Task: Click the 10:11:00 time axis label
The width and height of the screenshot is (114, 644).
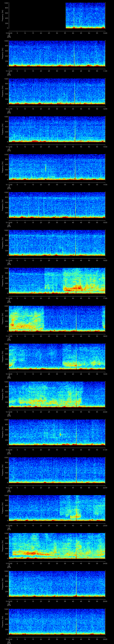Action: (9, 109)
